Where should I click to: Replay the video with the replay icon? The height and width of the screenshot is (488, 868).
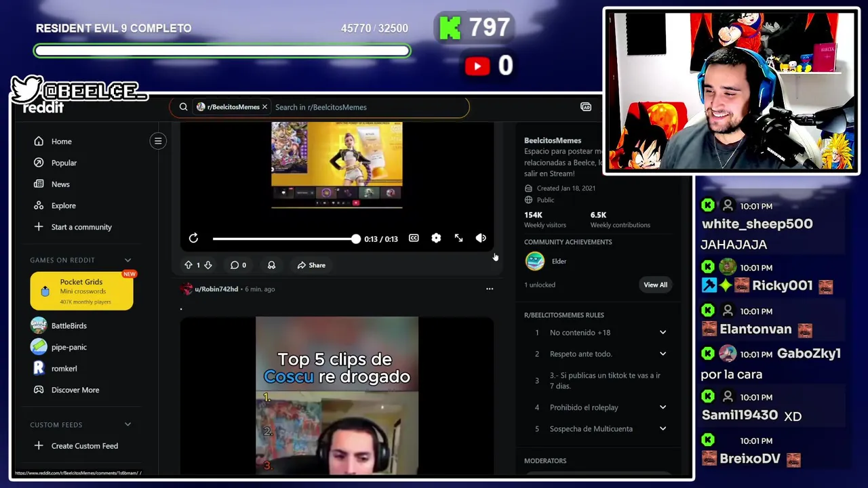(193, 238)
